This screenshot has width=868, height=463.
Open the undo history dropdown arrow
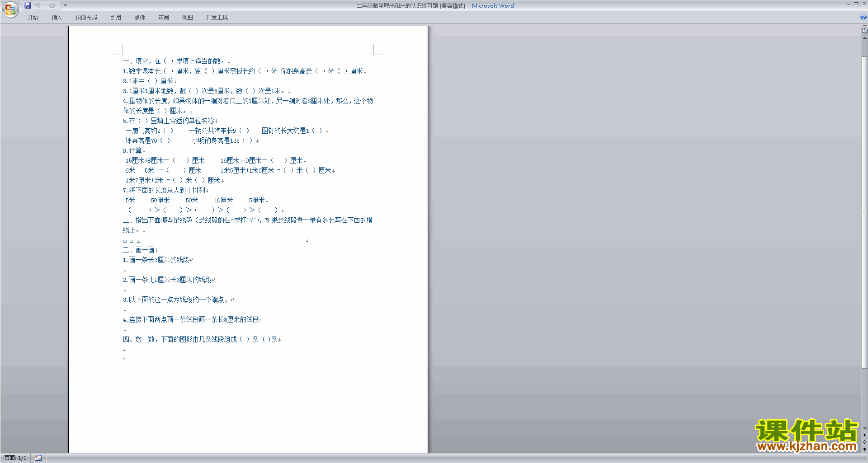click(44, 5)
